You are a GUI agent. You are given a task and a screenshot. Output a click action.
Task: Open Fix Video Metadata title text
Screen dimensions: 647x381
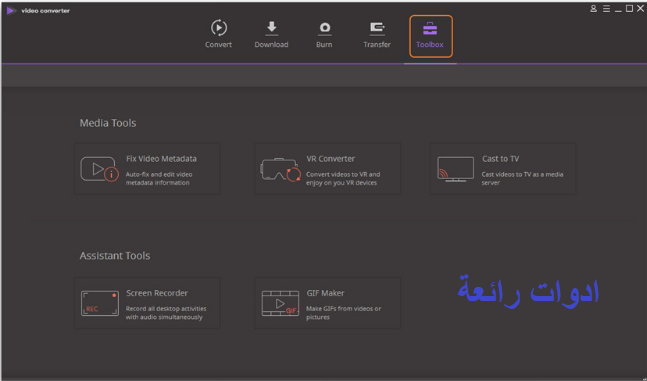[161, 159]
